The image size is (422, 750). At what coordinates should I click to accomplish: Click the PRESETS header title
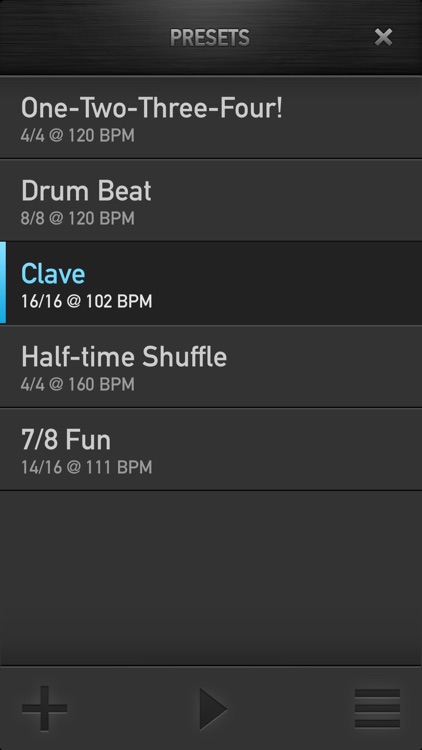coord(210,38)
